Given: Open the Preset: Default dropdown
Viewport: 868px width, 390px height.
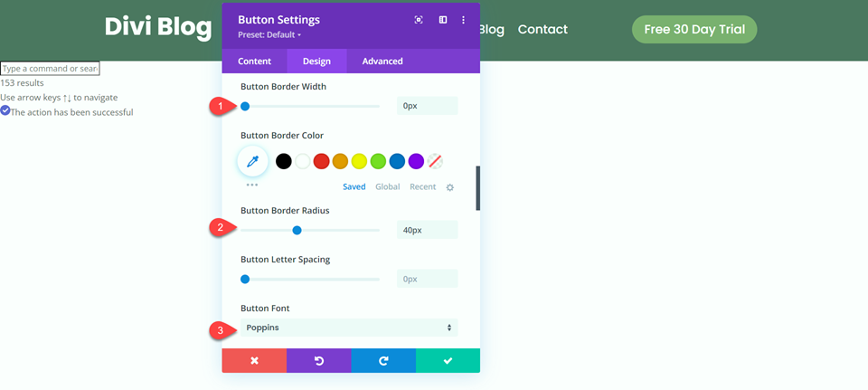Looking at the screenshot, I should point(269,34).
